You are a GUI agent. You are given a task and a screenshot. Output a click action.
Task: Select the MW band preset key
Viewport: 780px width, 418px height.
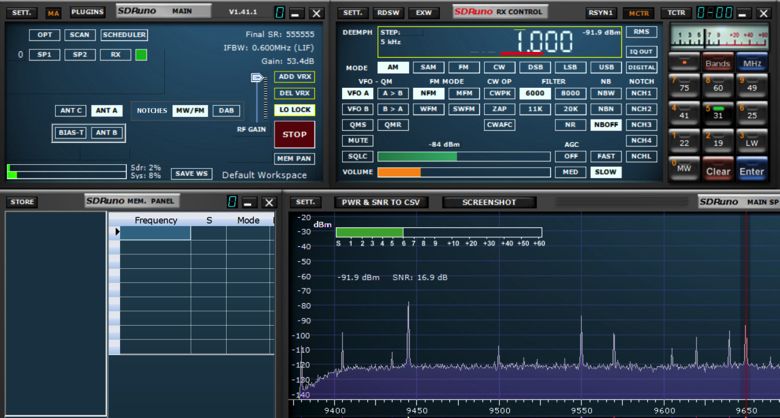point(684,169)
